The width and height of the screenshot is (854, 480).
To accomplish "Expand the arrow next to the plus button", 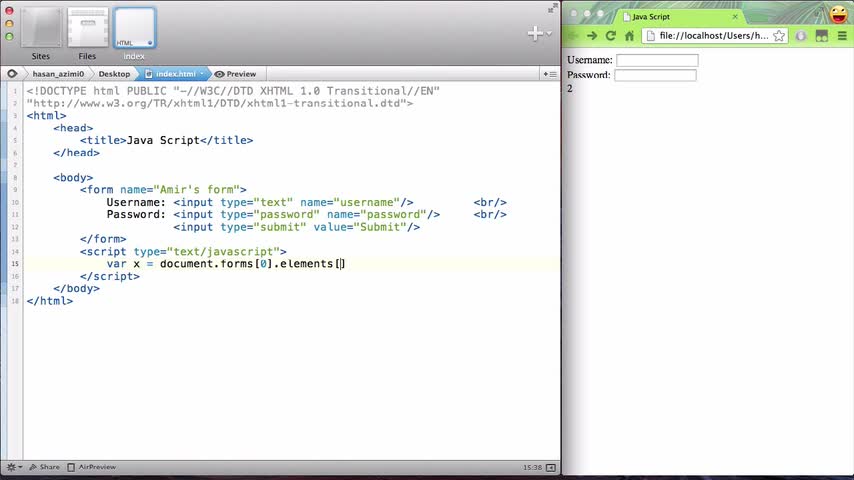I will pyautogui.click(x=549, y=34).
